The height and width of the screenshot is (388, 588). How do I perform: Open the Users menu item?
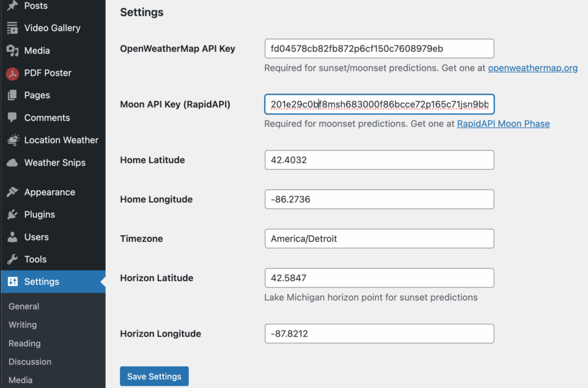[x=36, y=237]
